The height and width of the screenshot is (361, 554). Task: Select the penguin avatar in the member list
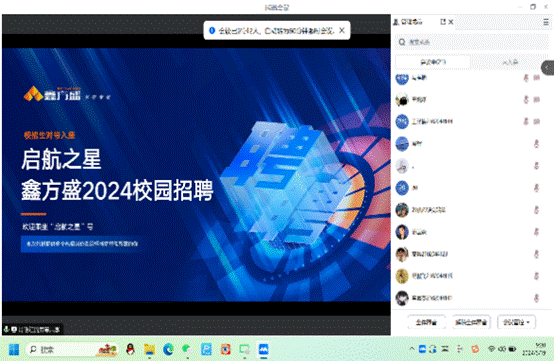(402, 100)
